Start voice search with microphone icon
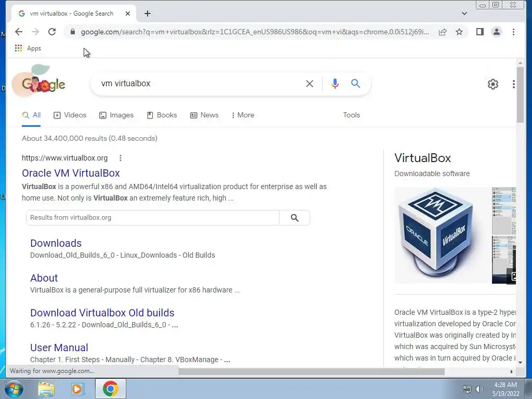The image size is (532, 399). pyautogui.click(x=335, y=84)
